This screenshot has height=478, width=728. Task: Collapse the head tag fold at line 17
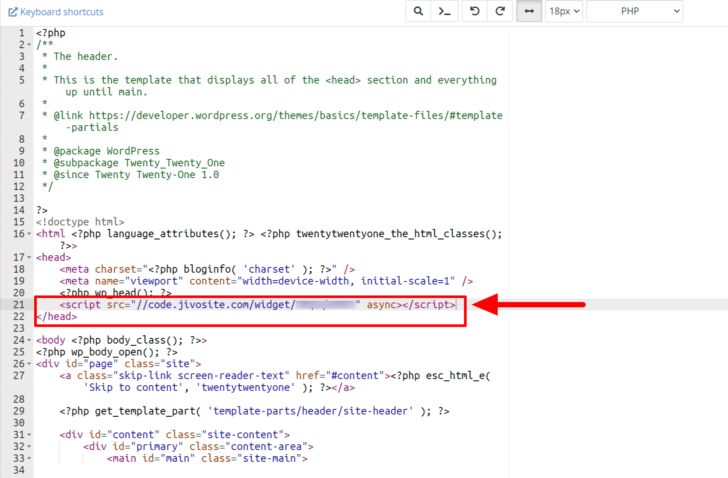pos(29,258)
